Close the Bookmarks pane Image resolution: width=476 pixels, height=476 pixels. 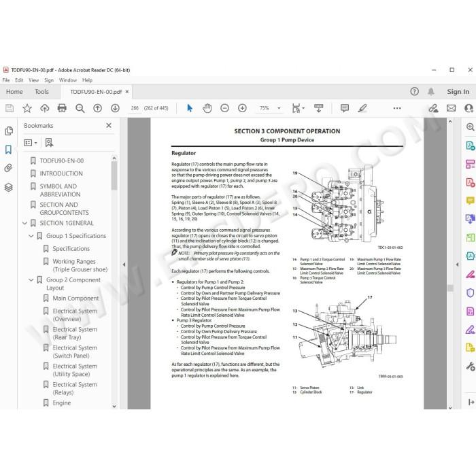tap(109, 125)
